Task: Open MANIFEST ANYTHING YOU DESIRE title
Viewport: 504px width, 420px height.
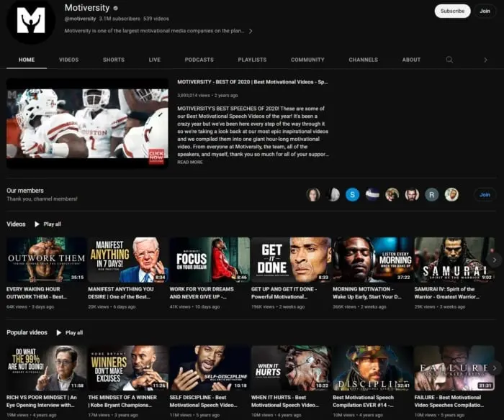Action: coord(121,293)
